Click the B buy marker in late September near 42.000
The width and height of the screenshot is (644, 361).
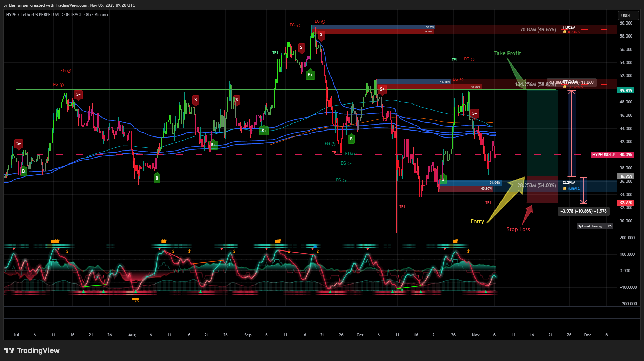coord(351,139)
